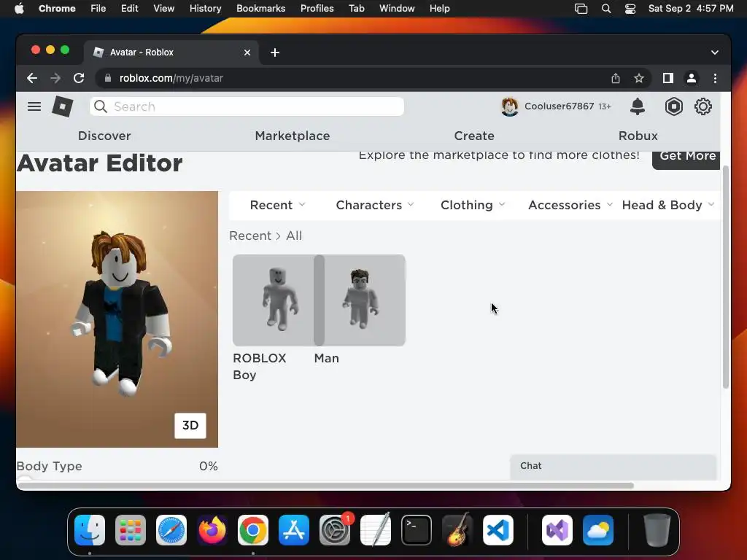Expand the Characters dropdown tab
Screen dimensions: 747x560
pyautogui.click(x=375, y=205)
